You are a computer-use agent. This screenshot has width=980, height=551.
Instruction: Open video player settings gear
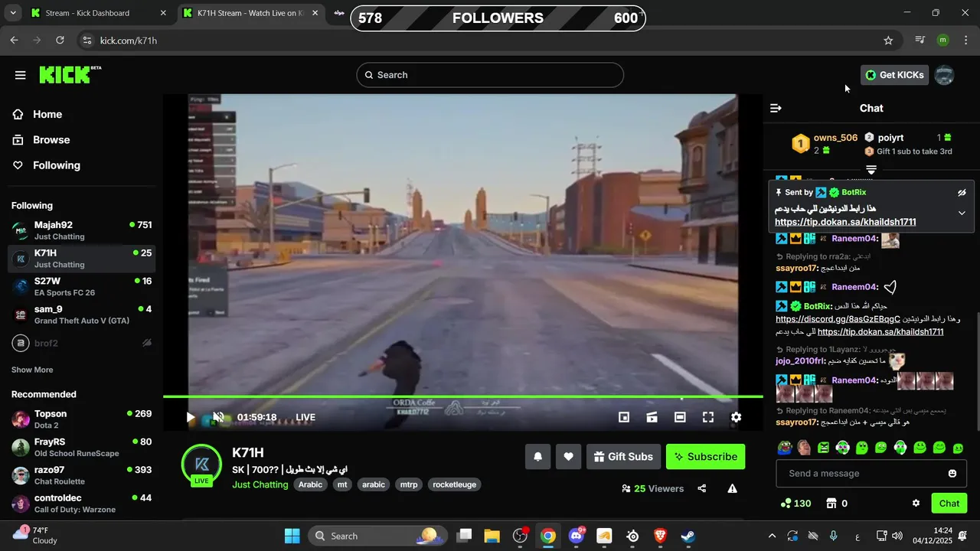(736, 417)
